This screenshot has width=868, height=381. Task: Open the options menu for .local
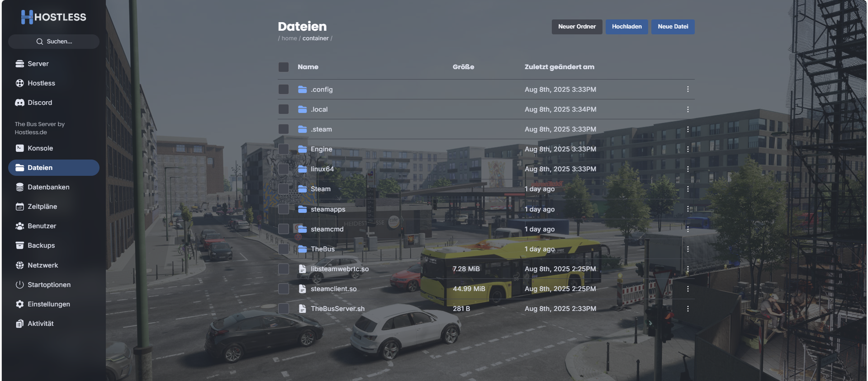688,109
